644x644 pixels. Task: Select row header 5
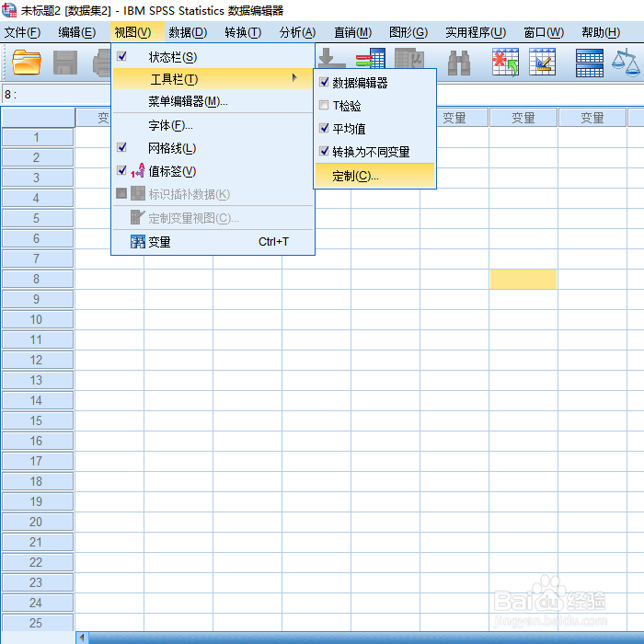tap(38, 218)
